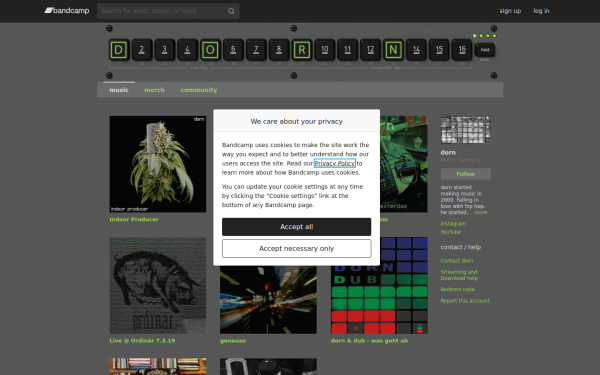Click the artist name dorn in sidebar
This screenshot has width=600, height=375.
[x=448, y=152]
